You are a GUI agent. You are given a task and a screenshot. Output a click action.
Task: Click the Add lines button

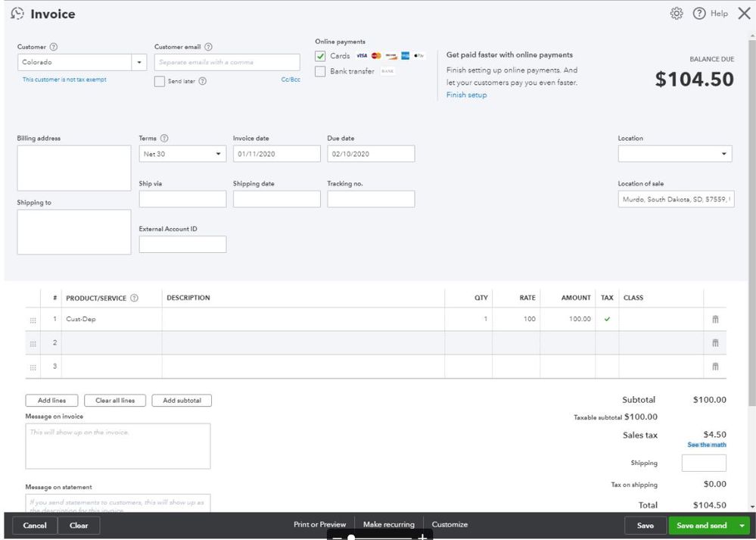tap(51, 401)
